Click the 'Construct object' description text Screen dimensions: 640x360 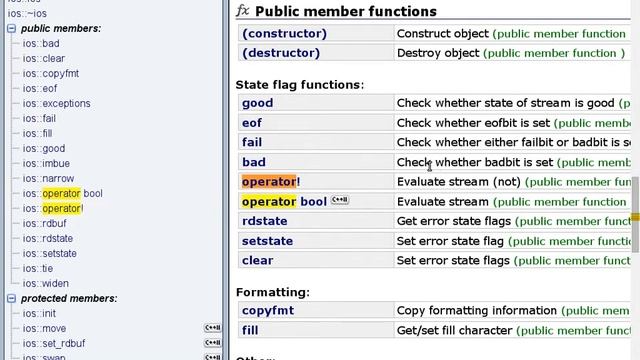(x=442, y=33)
